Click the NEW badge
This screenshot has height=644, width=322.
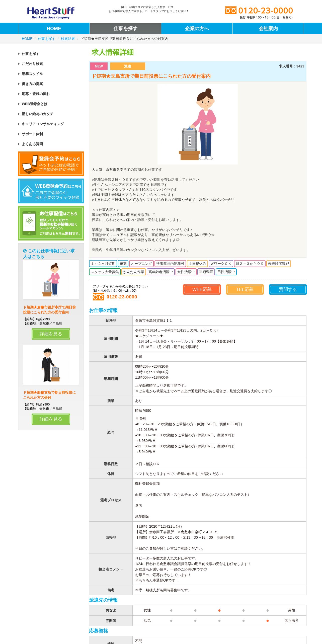tap(99, 66)
